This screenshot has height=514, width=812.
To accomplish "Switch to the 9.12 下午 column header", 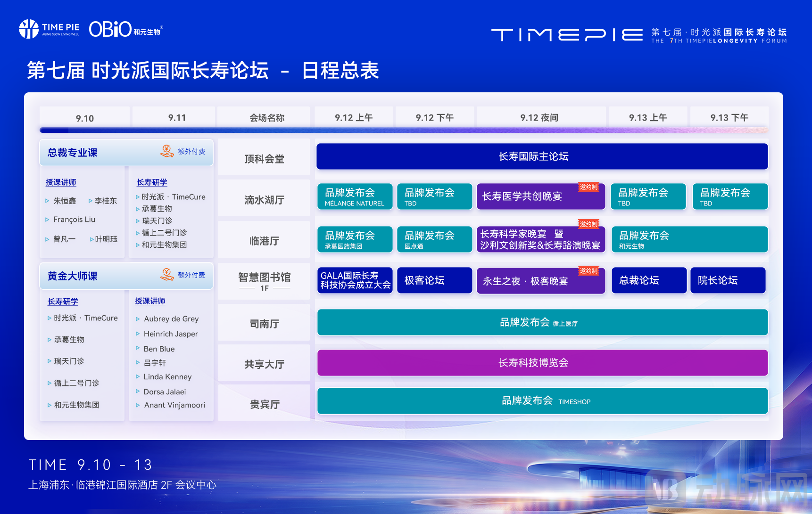I will click(435, 117).
